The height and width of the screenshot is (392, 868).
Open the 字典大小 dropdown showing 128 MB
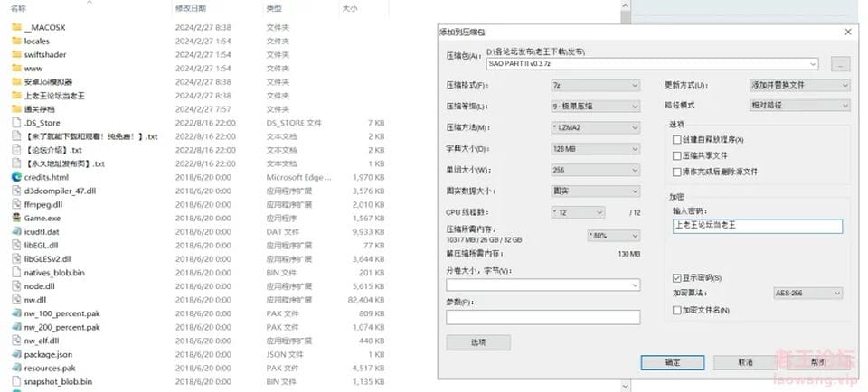click(x=596, y=149)
